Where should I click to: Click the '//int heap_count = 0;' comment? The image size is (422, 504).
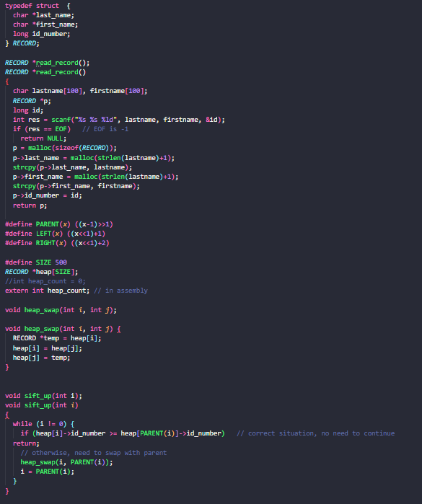pos(45,281)
